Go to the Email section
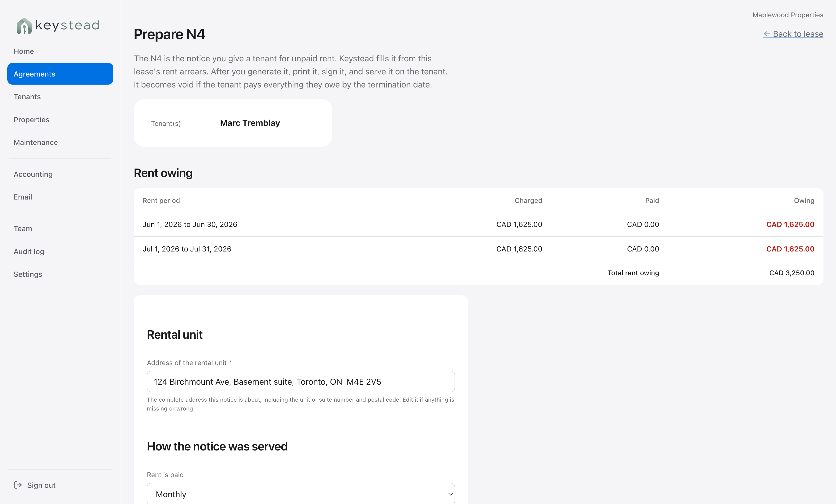Viewport: 836px width, 504px height. [x=60, y=197]
